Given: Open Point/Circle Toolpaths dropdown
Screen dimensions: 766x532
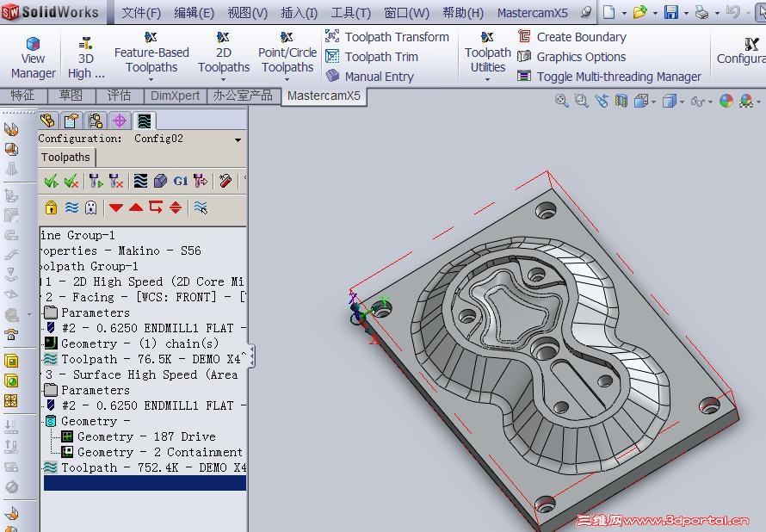Looking at the screenshot, I should coord(287,57).
